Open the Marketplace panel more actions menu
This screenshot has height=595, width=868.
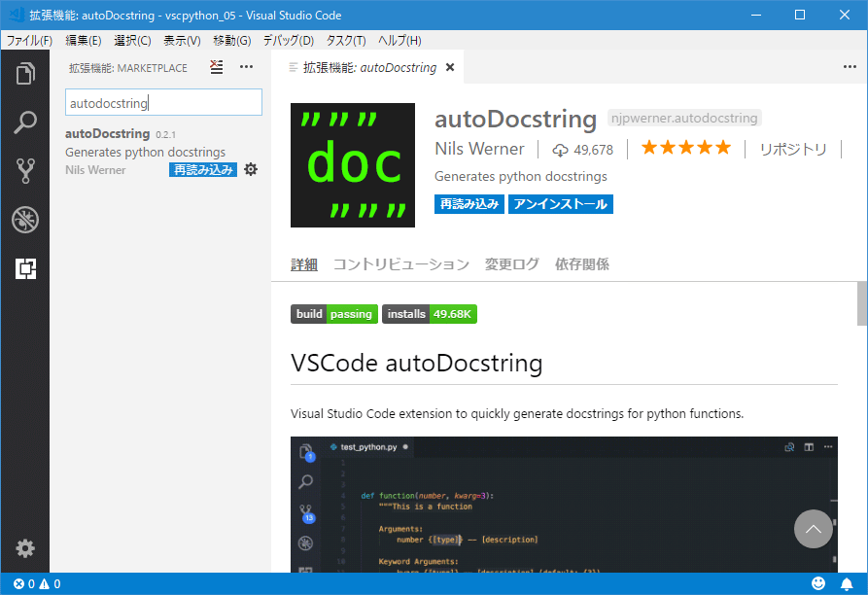coord(246,67)
